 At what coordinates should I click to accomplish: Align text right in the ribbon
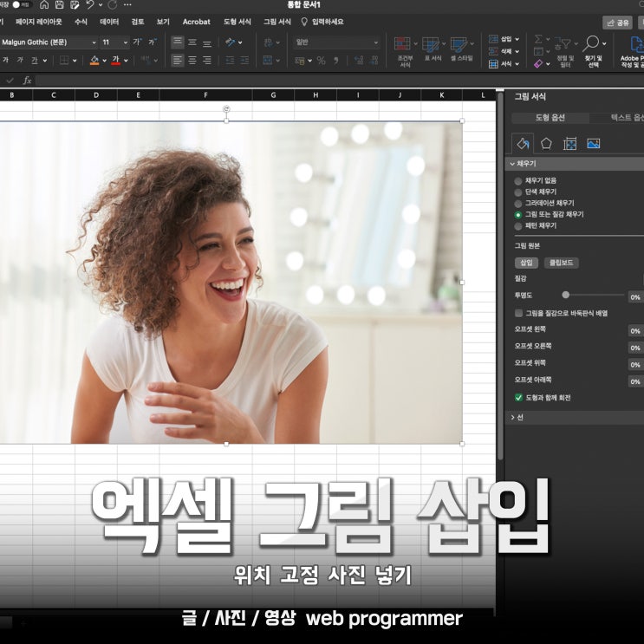(207, 61)
